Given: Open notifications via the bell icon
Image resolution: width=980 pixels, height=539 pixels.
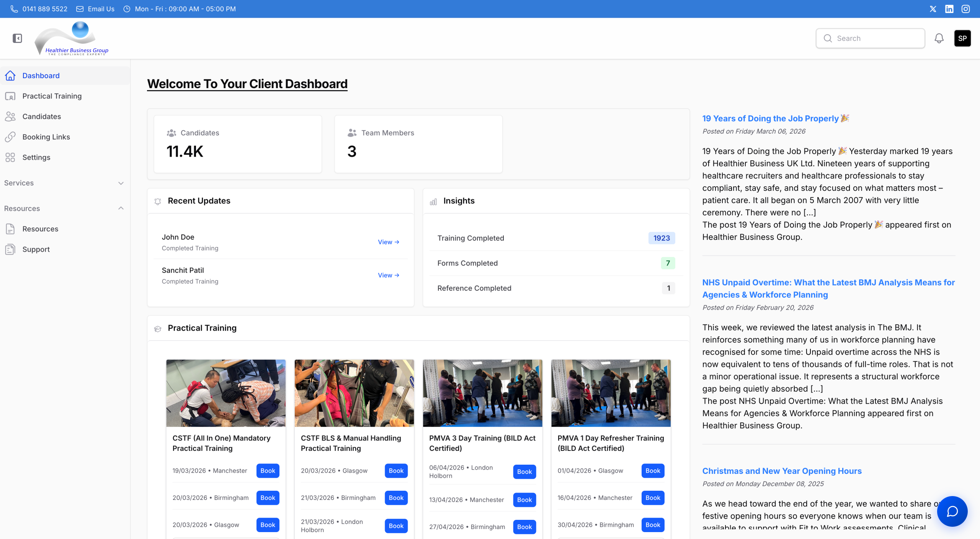Looking at the screenshot, I should click(939, 38).
